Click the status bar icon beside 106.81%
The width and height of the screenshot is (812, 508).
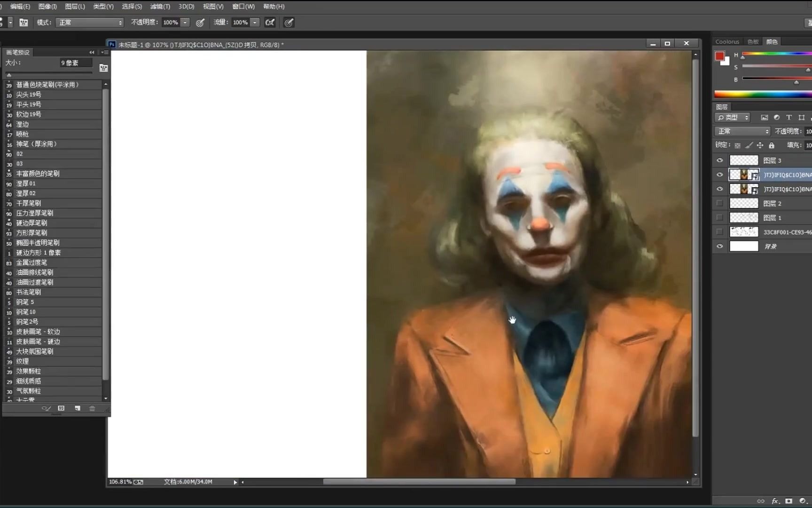[138, 482]
